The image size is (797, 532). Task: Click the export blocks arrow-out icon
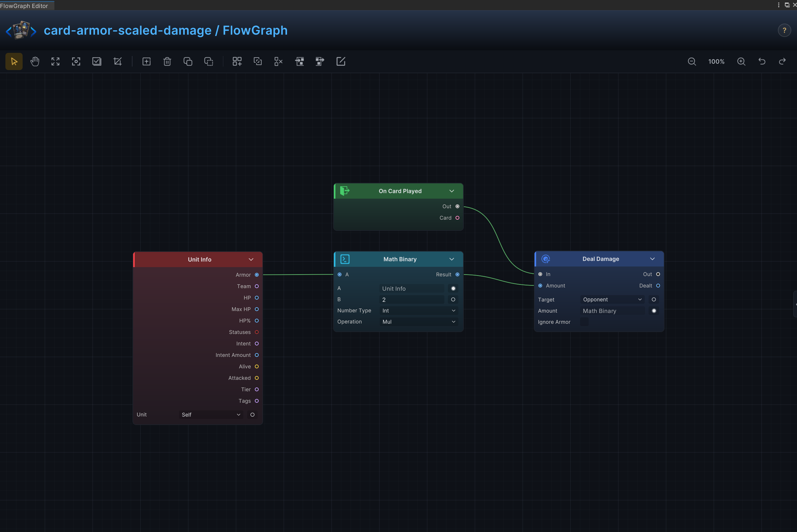pos(320,61)
